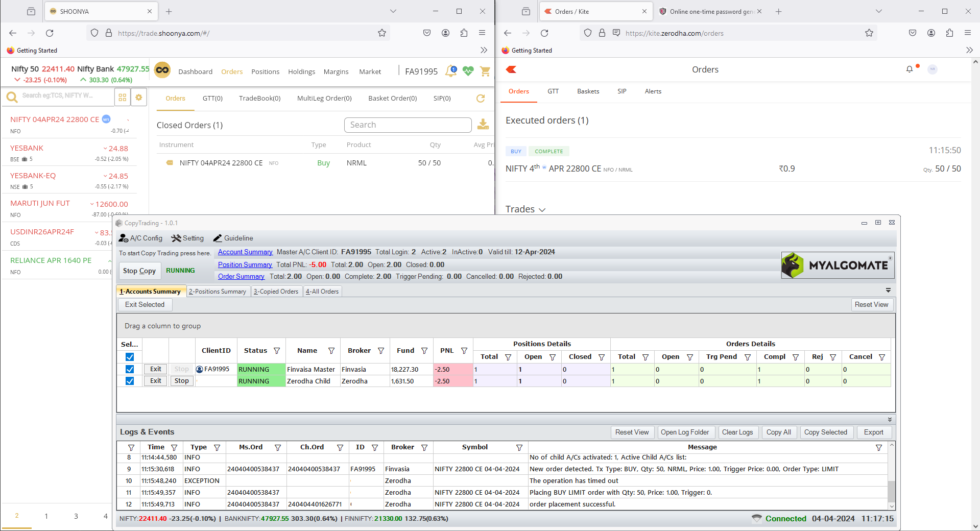The image size is (980, 531).
Task: Open the tab list dropdown arrow in CopyTrading
Action: pos(888,290)
